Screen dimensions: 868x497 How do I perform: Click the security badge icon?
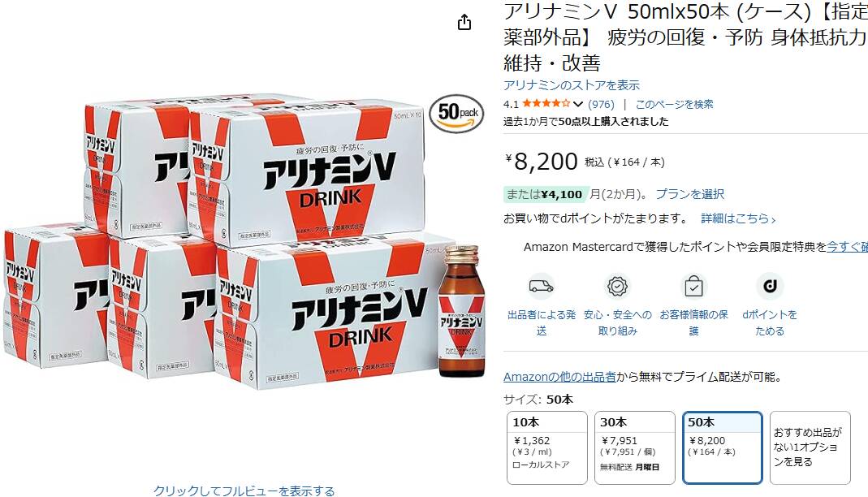[617, 286]
